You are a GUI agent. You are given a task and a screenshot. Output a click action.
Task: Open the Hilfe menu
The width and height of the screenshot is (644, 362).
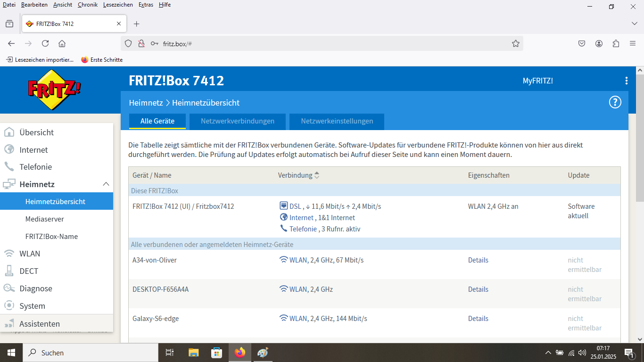pyautogui.click(x=165, y=5)
